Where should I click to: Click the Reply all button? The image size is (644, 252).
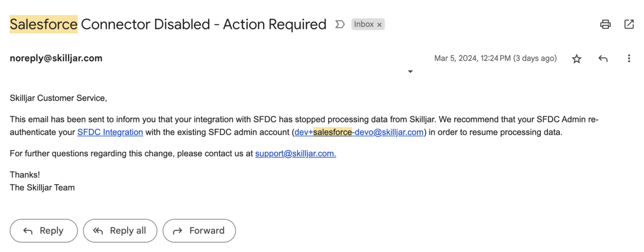coord(120,231)
